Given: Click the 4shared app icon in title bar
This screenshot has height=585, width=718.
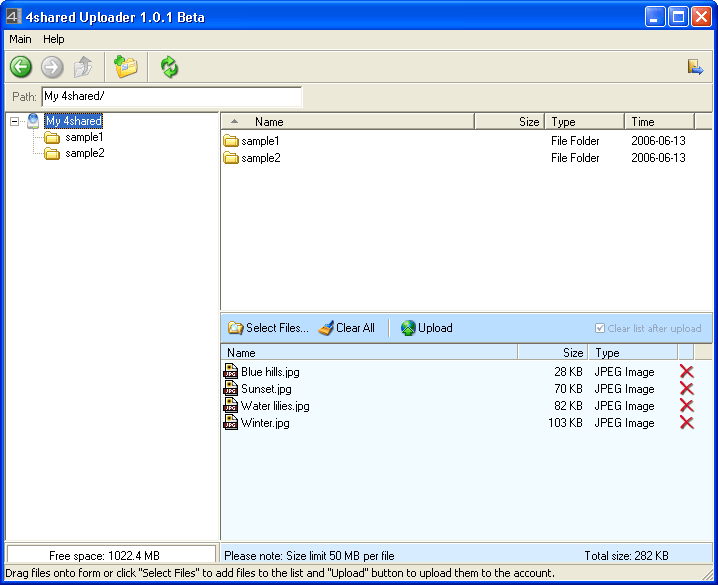Looking at the screenshot, I should [x=13, y=16].
